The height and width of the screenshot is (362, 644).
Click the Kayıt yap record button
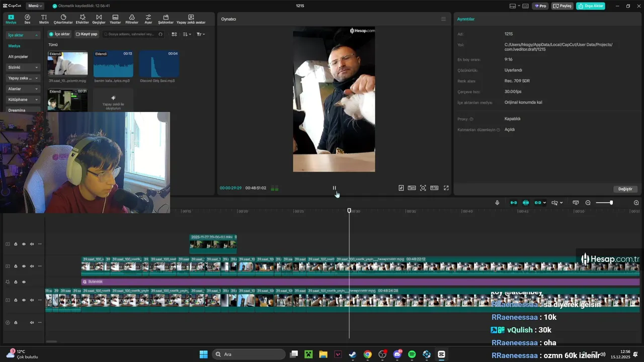point(86,34)
